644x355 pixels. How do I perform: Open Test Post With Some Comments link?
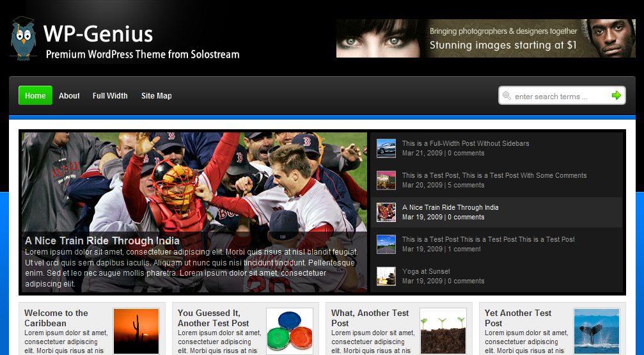click(x=494, y=175)
